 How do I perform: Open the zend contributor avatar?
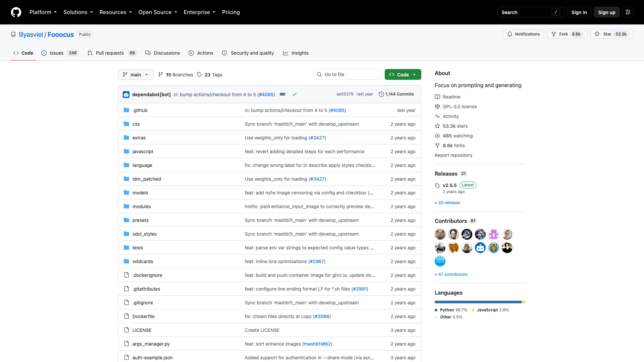pyautogui.click(x=440, y=261)
